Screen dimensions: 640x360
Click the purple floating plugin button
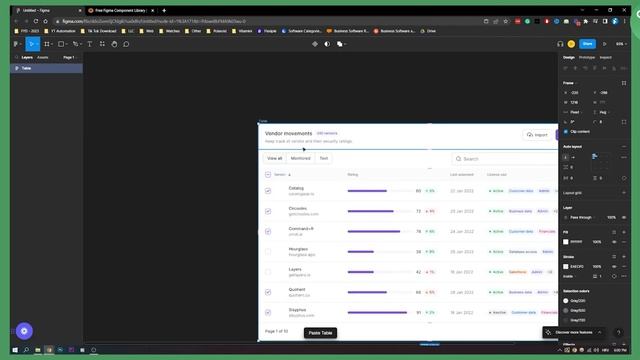pos(24,331)
